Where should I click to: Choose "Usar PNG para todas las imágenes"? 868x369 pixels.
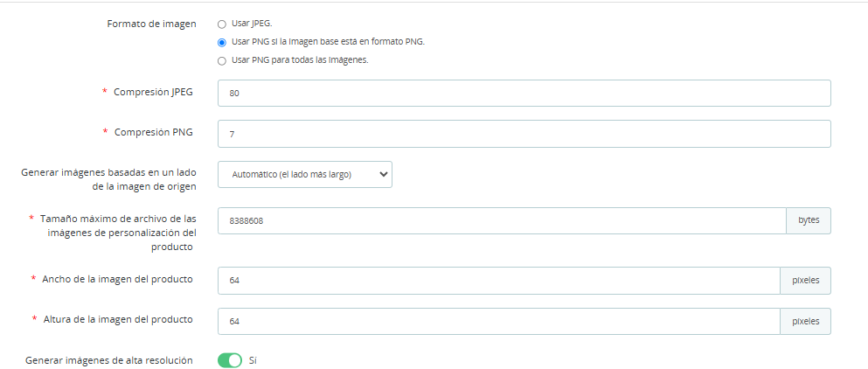click(222, 60)
